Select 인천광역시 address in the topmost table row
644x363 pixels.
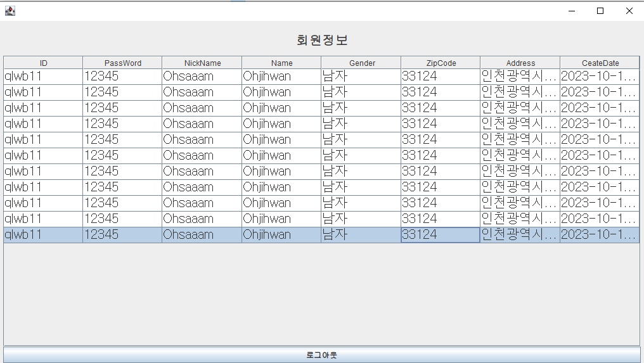(520, 77)
